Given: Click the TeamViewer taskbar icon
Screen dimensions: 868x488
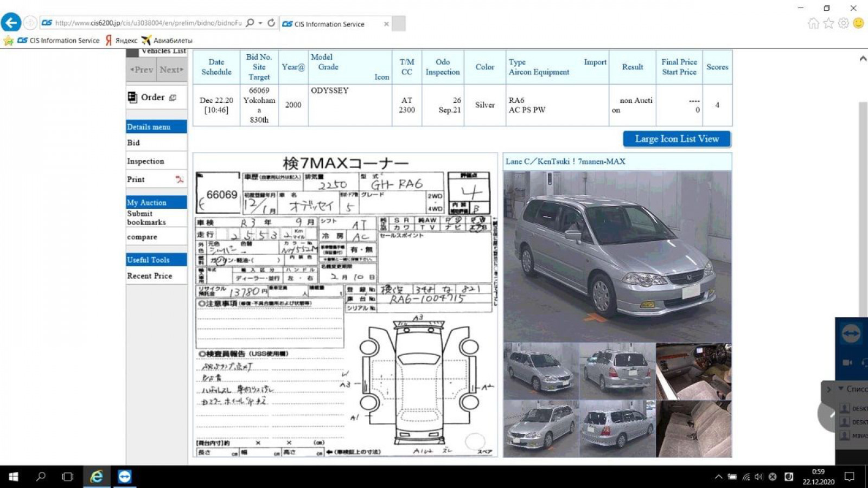Looking at the screenshot, I should click(125, 477).
